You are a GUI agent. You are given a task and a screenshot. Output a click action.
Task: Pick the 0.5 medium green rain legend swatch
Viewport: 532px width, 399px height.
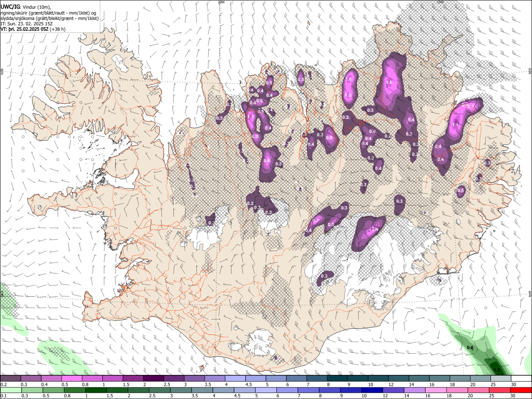coord(53,390)
